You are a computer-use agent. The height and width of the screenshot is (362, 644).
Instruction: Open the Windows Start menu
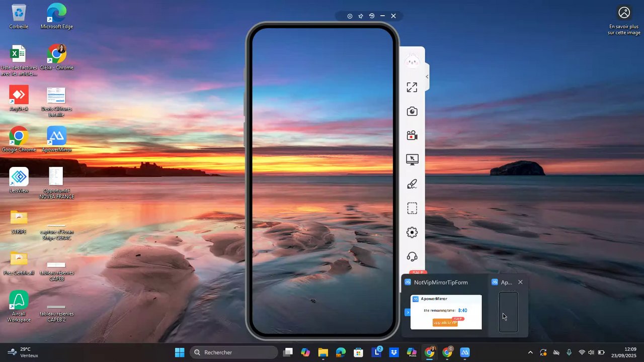(x=180, y=352)
